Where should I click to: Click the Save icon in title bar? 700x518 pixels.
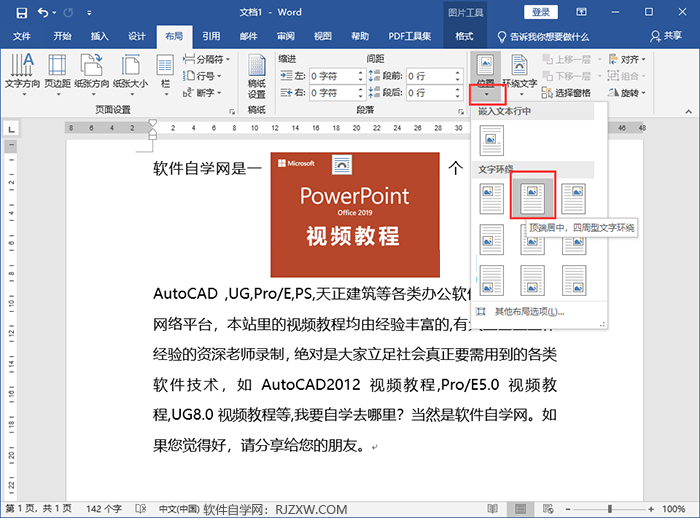(21, 13)
